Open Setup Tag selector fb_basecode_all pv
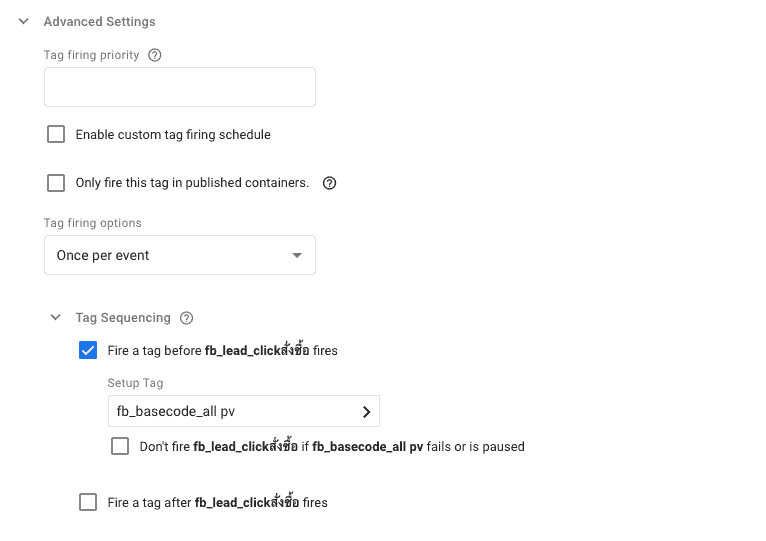This screenshot has height=541, width=766. coord(243,411)
